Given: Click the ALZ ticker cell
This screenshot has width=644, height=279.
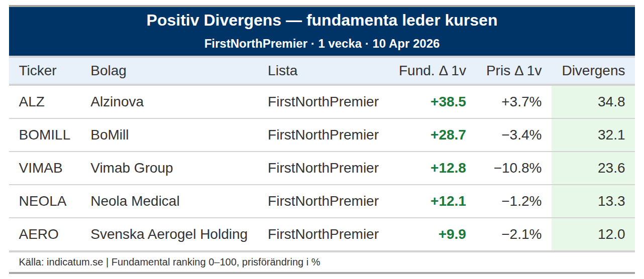Looking at the screenshot, I should point(32,102).
